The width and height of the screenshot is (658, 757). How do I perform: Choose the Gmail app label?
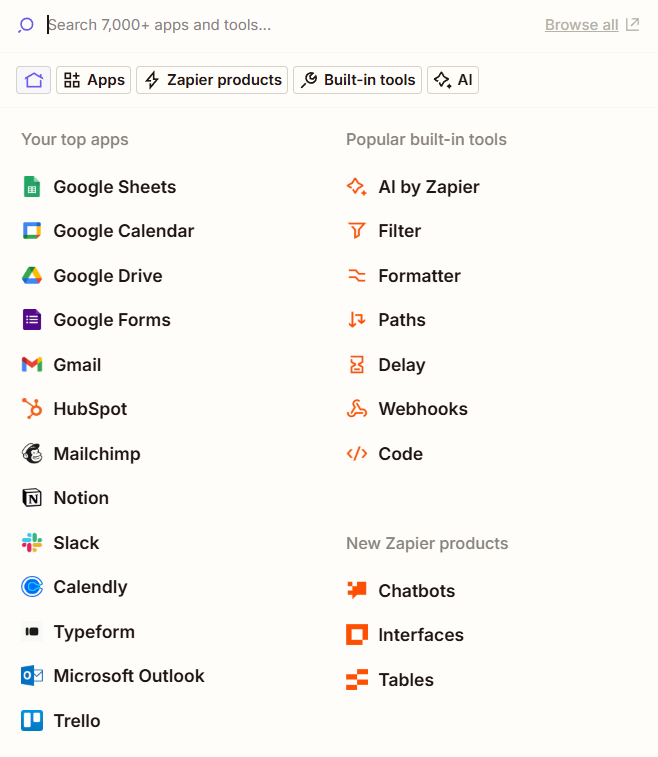click(77, 364)
